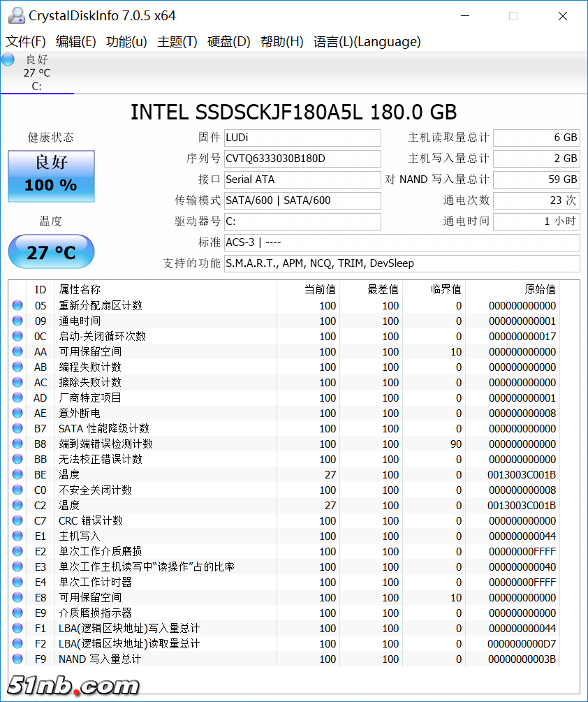Image resolution: width=588 pixels, height=702 pixels.
Task: Click the 属性名称 column header
Action: [x=80, y=289]
